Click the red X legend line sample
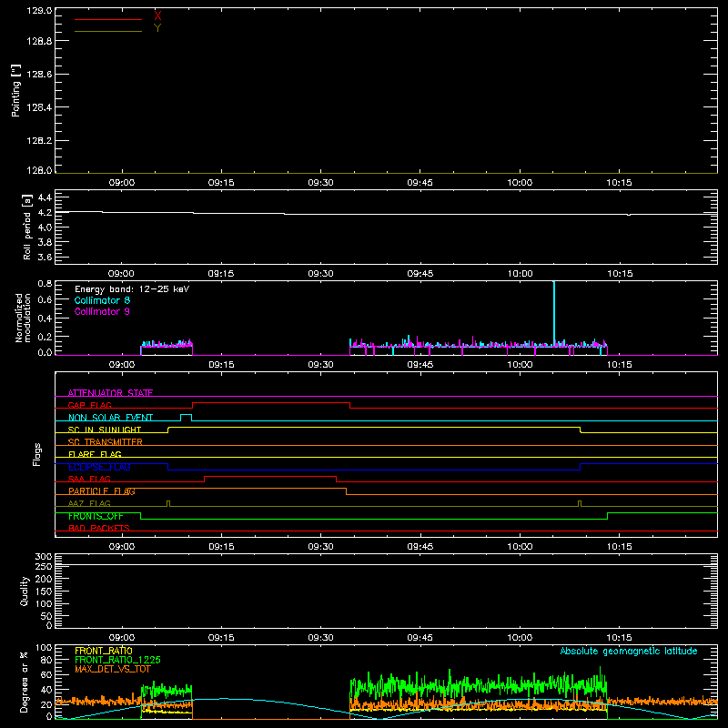Image resolution: width=728 pixels, height=728 pixels. [108, 19]
